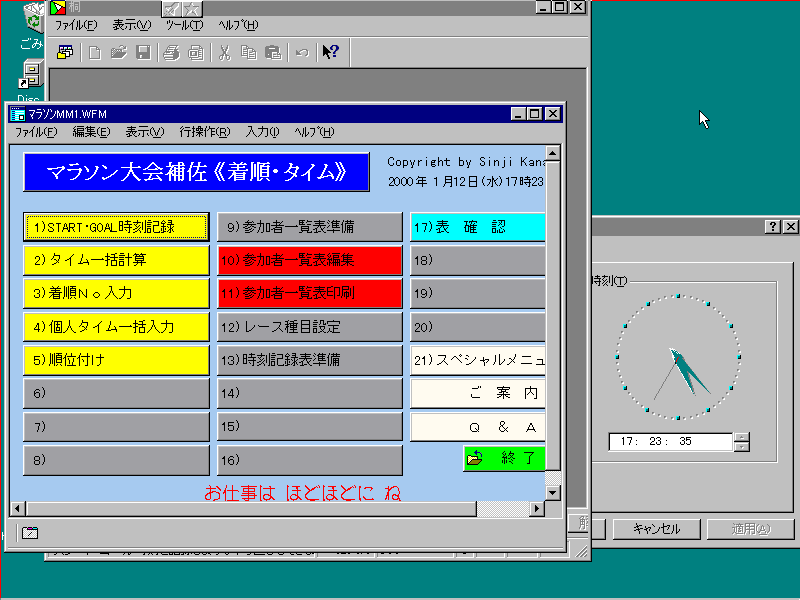Image resolution: width=800 pixels, height=600 pixels.
Task: Click the time input field showing 17:23:35
Action: (x=670, y=441)
